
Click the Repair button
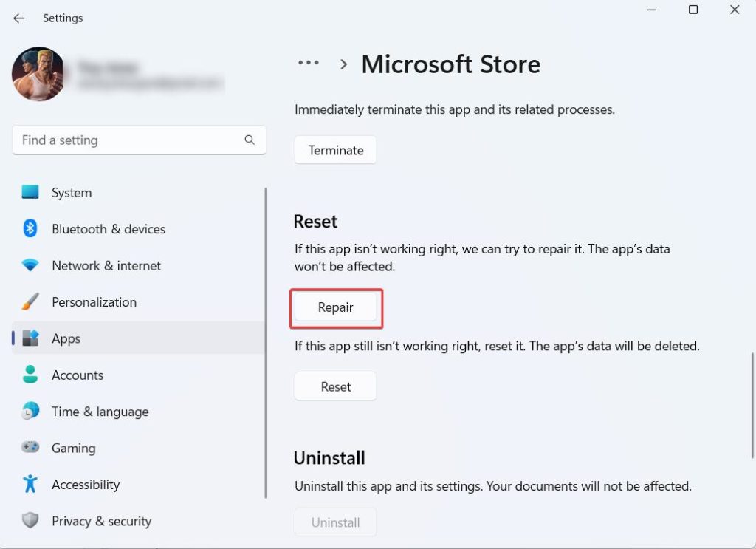(336, 307)
